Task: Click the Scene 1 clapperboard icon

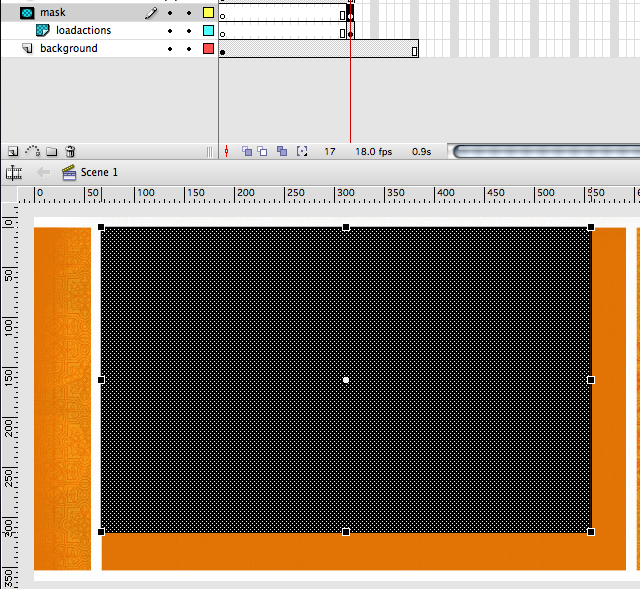Action: pyautogui.click(x=69, y=173)
